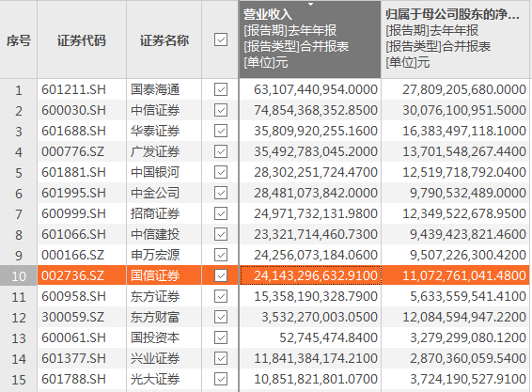Image resolution: width=532 pixels, height=392 pixels.
Task: Open the sort arrow on 营业收入 header
Action: tap(310, 5)
